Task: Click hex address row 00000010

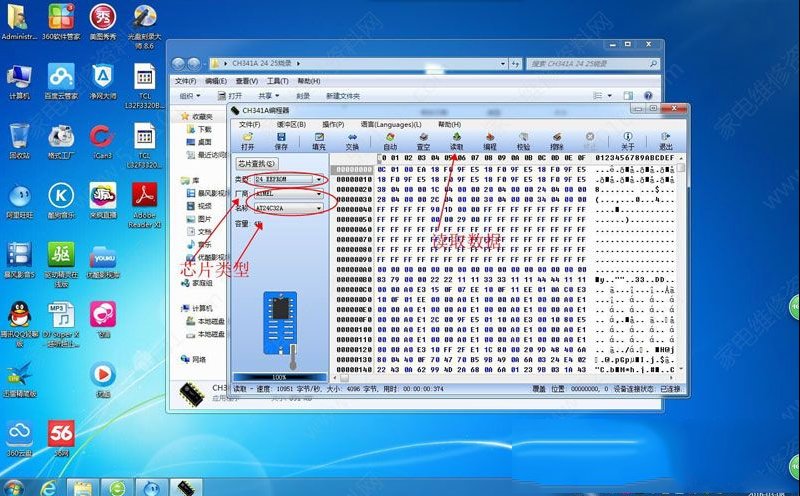Action: (x=354, y=180)
